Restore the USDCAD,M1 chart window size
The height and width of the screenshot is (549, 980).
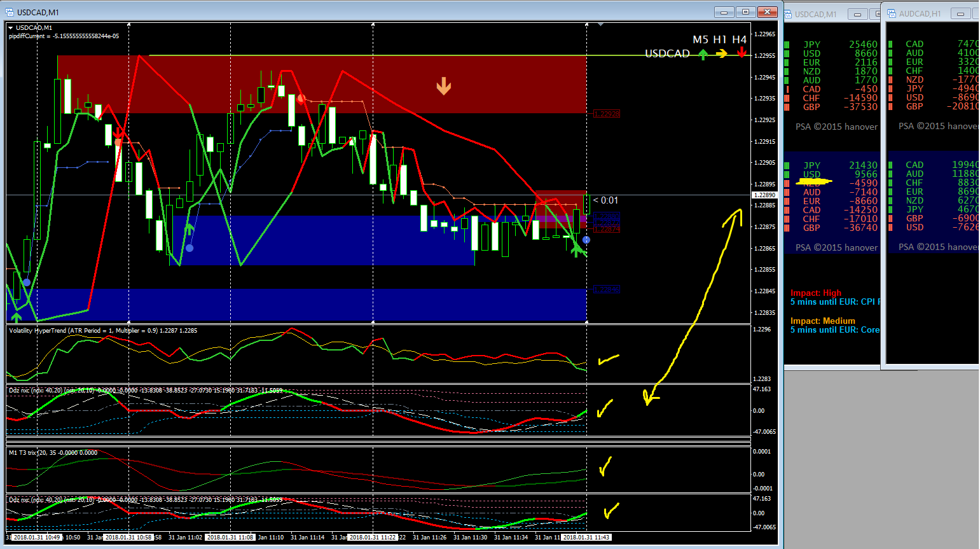745,12
